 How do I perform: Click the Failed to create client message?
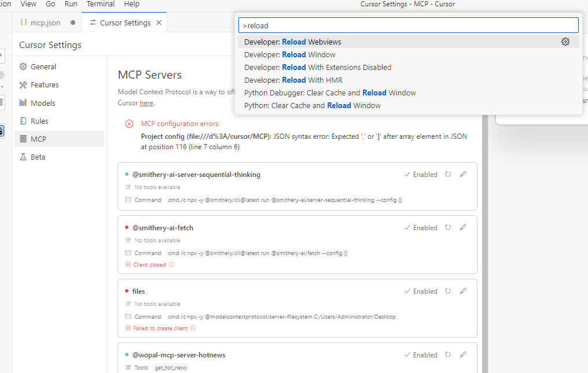point(160,328)
